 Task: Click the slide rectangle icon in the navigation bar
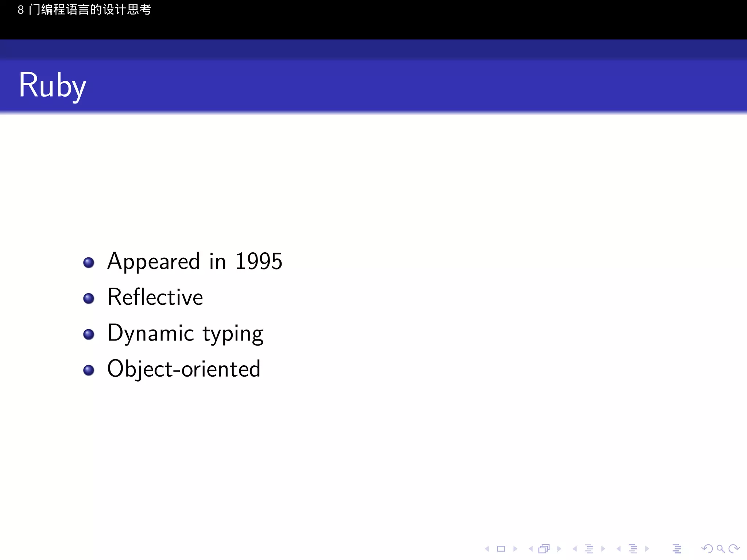(501, 549)
